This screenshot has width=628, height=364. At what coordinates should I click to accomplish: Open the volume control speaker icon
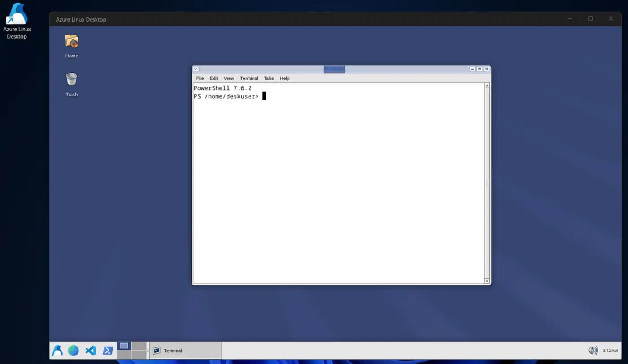593,351
